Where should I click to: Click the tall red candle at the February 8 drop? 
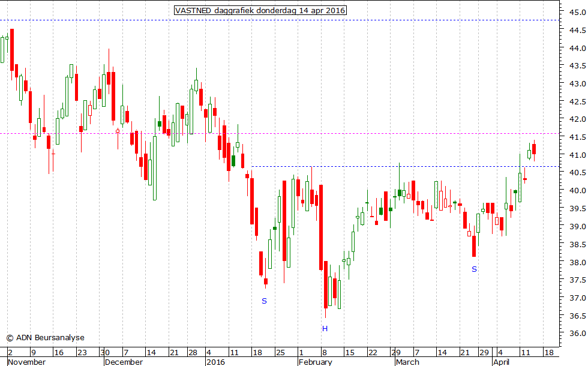321,227
